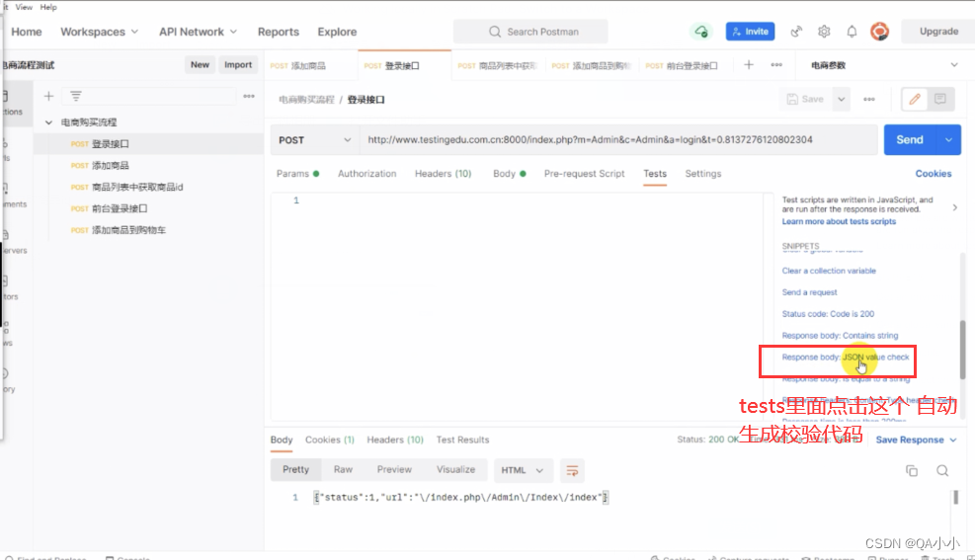975x560 pixels.
Task: Go to Home
Action: (x=27, y=32)
